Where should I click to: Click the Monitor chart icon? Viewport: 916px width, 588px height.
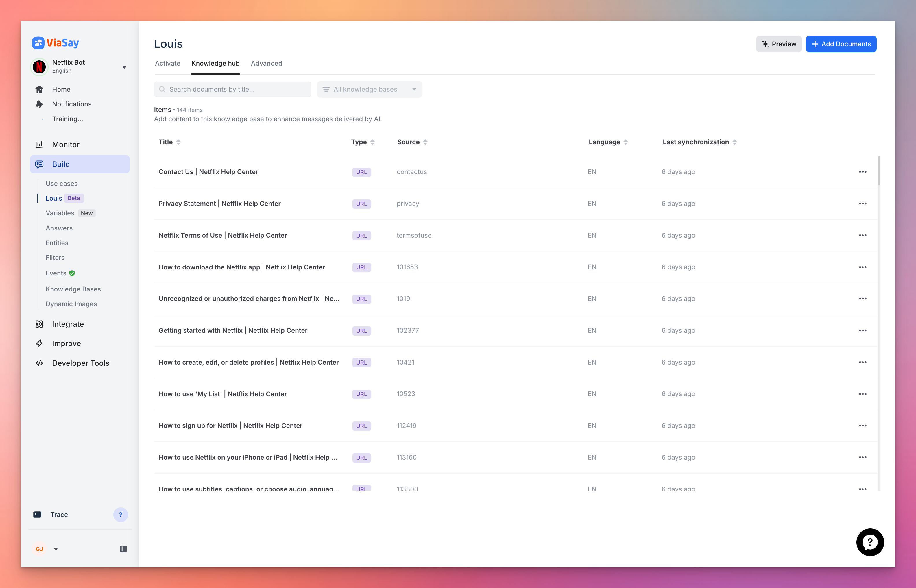point(39,145)
